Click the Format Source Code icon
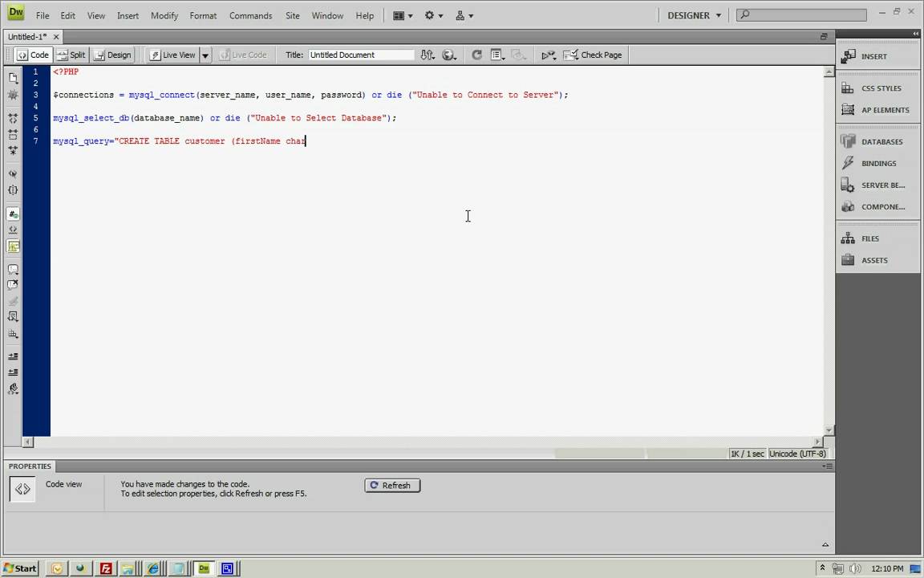Screen dimensions: 924x578 click(x=13, y=389)
